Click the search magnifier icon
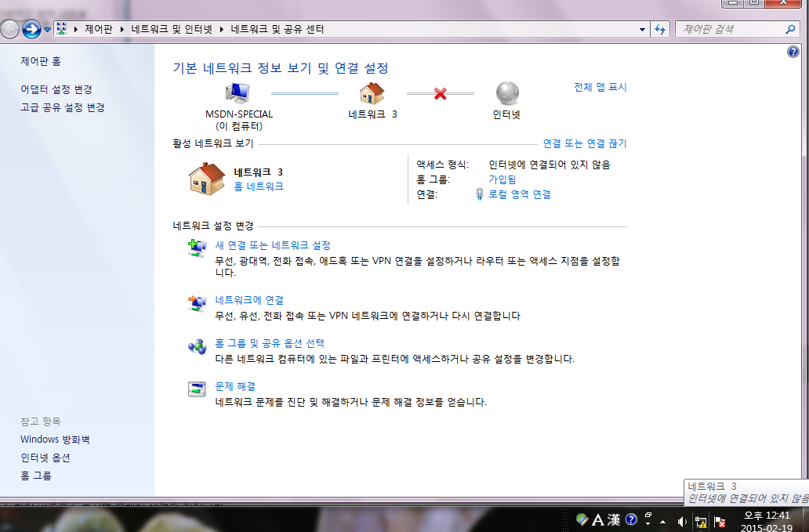The image size is (809, 532). [x=790, y=30]
